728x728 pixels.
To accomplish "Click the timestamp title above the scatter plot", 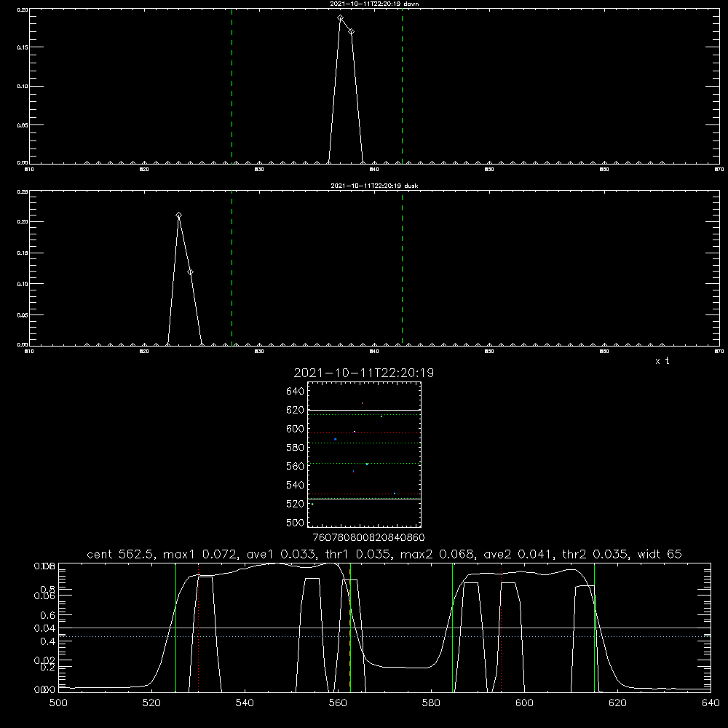I will [364, 373].
